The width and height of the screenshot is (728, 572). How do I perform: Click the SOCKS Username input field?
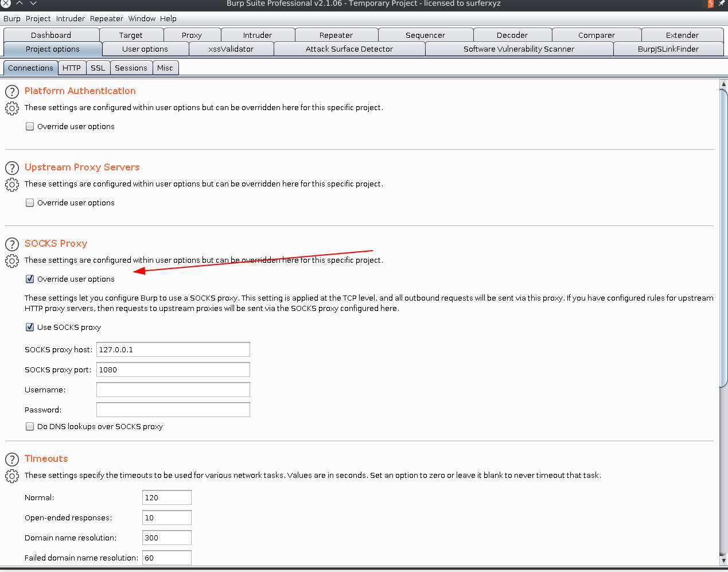tap(173, 390)
